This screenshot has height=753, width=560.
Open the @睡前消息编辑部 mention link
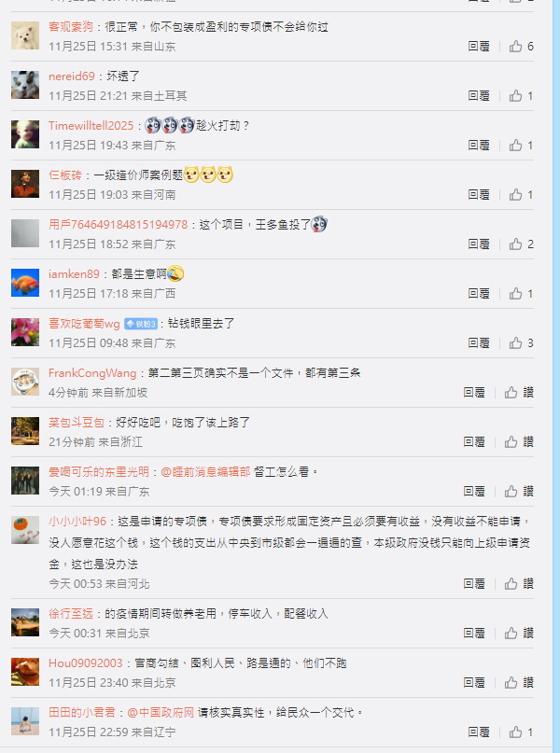pos(205,471)
